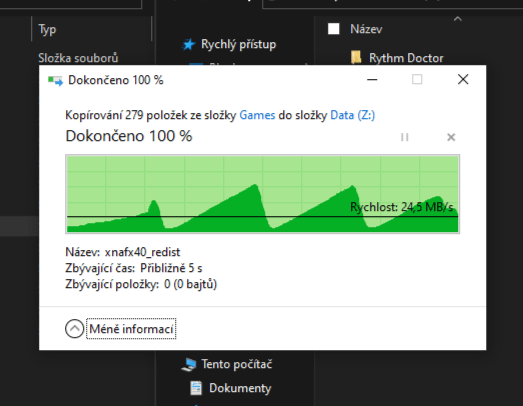Cancel the copy with small X icon
Image resolution: width=523 pixels, height=406 pixels.
[x=451, y=137]
